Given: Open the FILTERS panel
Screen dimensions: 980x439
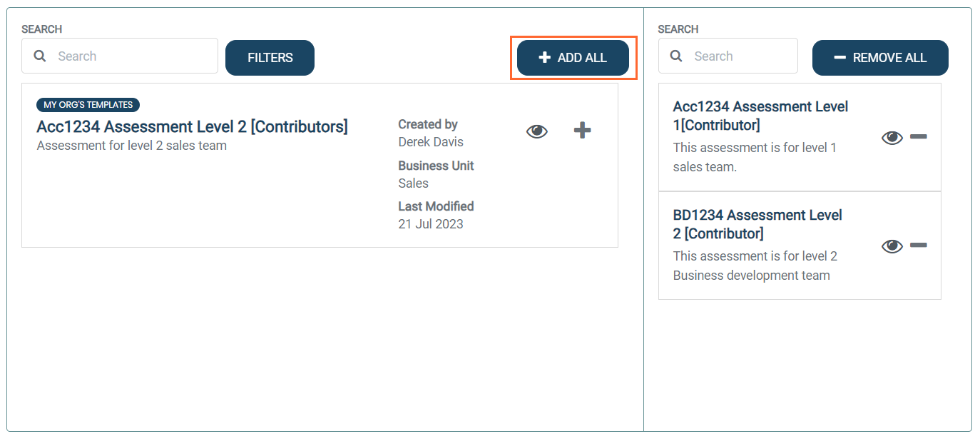Looking at the screenshot, I should coord(270,58).
